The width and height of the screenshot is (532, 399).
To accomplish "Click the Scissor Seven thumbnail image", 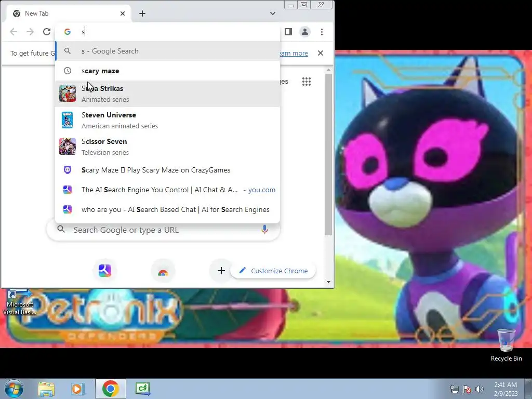I will click(68, 147).
